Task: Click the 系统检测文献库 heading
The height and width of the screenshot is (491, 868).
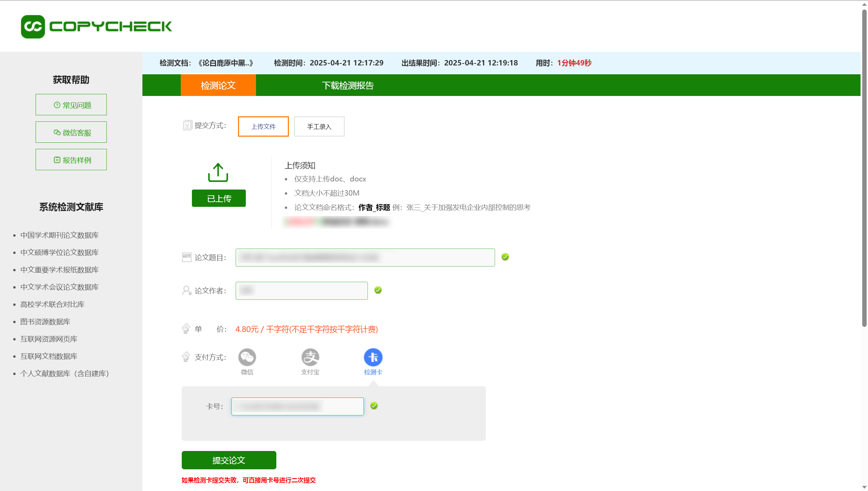Action: click(x=71, y=207)
